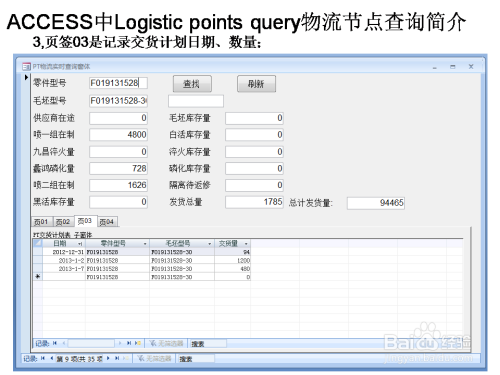Click new record button in subform navigator
The image size is (500, 375).
click(x=138, y=343)
